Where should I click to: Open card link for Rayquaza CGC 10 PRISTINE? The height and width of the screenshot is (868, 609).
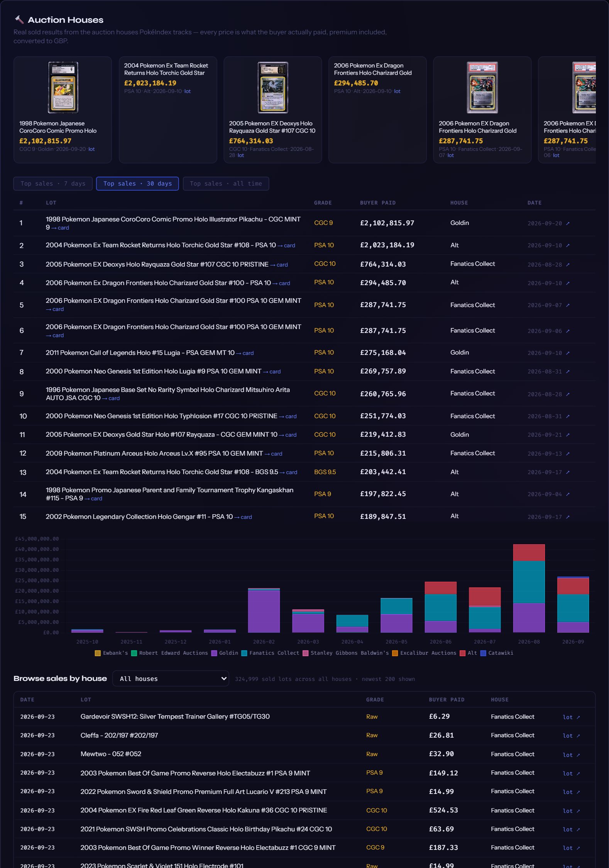coord(279,265)
